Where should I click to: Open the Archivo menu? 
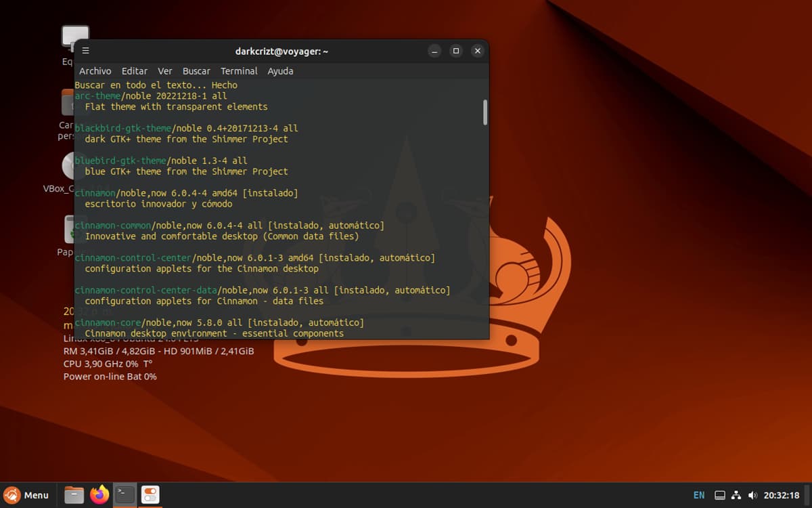coord(95,71)
